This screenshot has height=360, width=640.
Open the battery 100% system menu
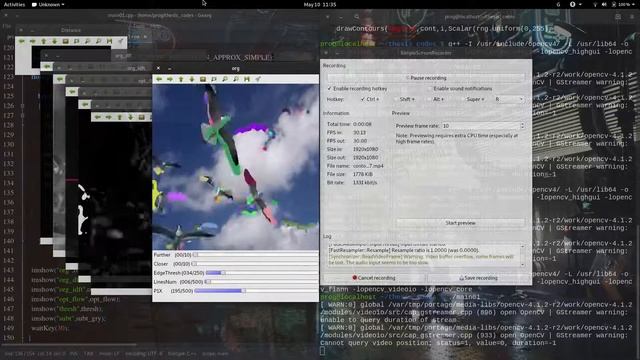(622, 4)
